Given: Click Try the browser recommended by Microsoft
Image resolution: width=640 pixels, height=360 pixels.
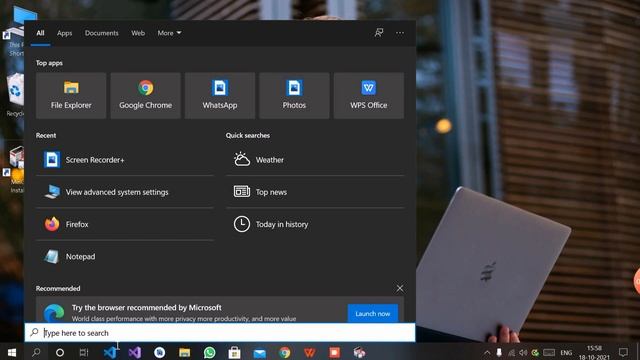Looking at the screenshot, I should tap(147, 307).
